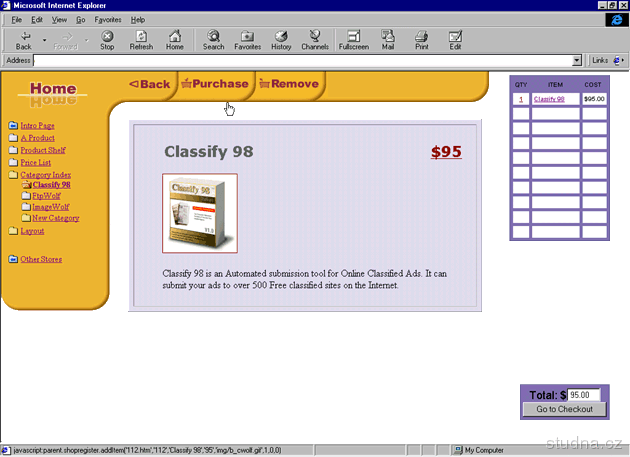Open the Product Shelf link
The image size is (630, 457).
pyautogui.click(x=43, y=150)
